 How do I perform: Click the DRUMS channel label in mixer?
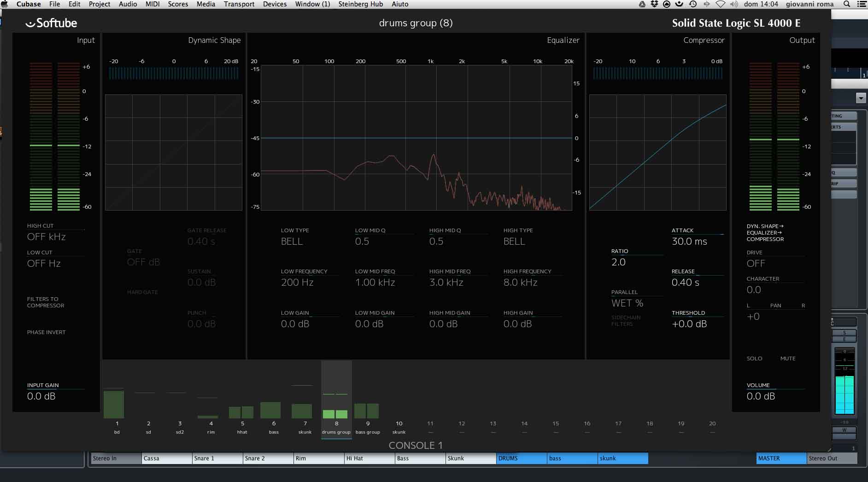point(521,458)
